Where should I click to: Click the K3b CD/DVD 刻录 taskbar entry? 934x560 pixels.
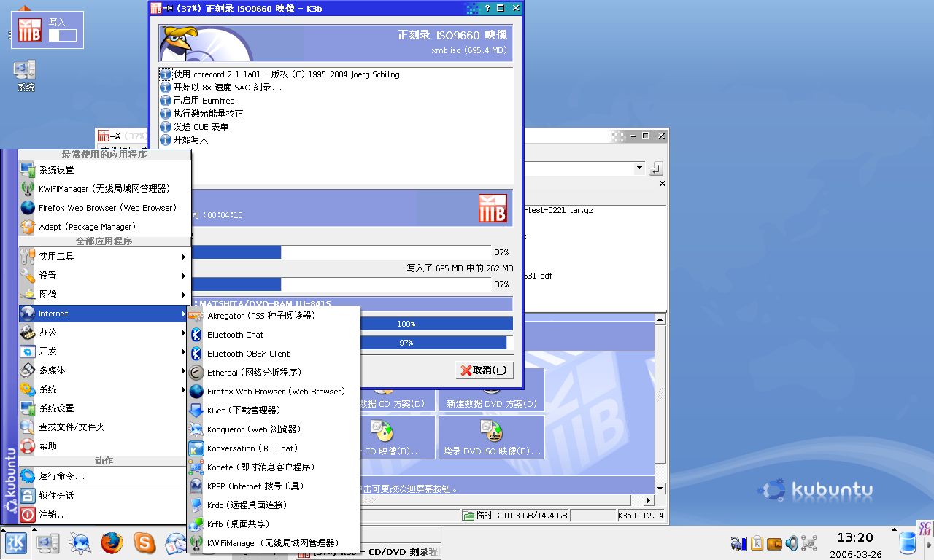(369, 552)
